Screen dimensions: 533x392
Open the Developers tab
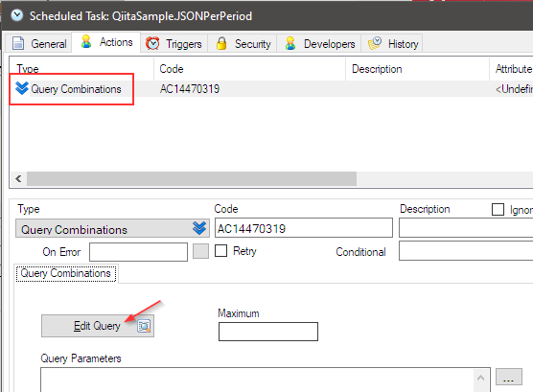pos(319,43)
